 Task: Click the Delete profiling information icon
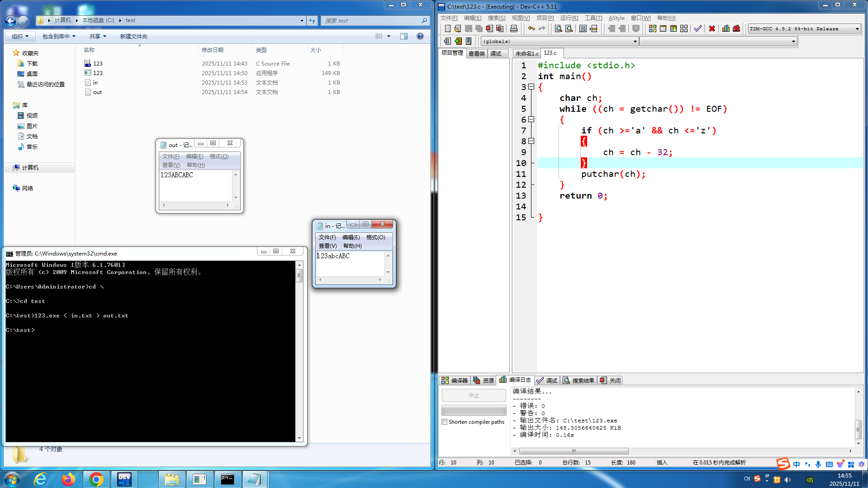point(736,28)
